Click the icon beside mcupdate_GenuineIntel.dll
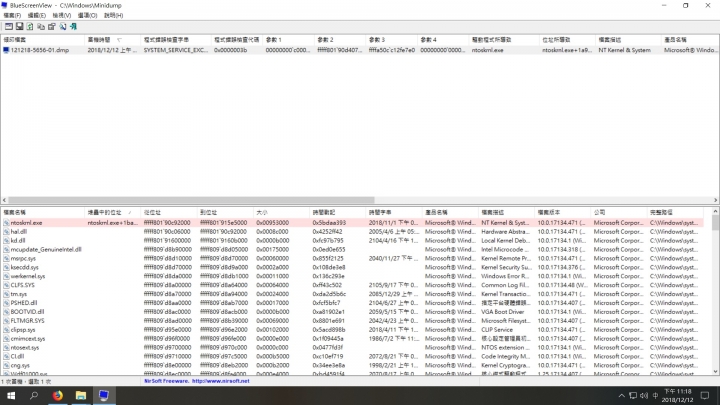The image size is (720, 405). coord(6,249)
